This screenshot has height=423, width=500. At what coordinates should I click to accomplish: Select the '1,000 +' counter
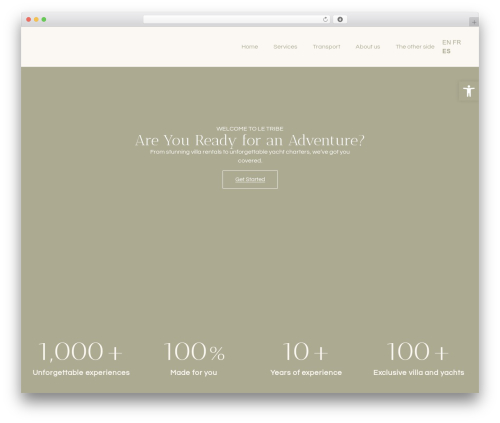(x=81, y=352)
